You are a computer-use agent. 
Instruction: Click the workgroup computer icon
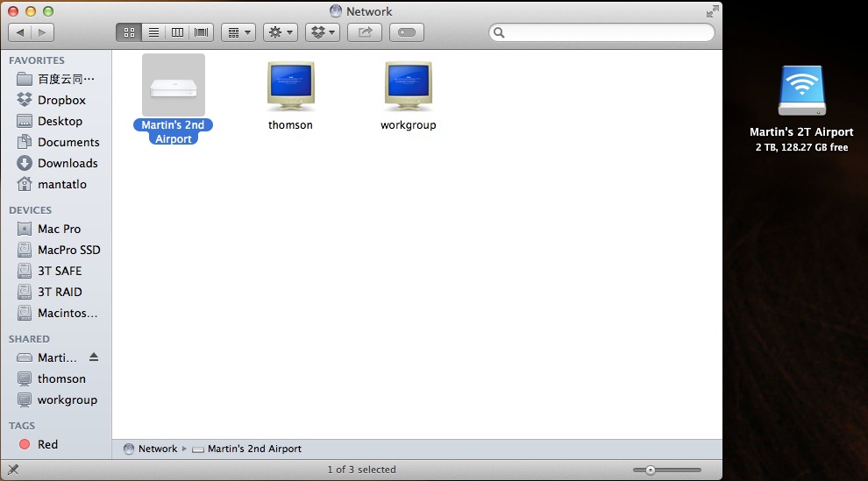click(408, 86)
